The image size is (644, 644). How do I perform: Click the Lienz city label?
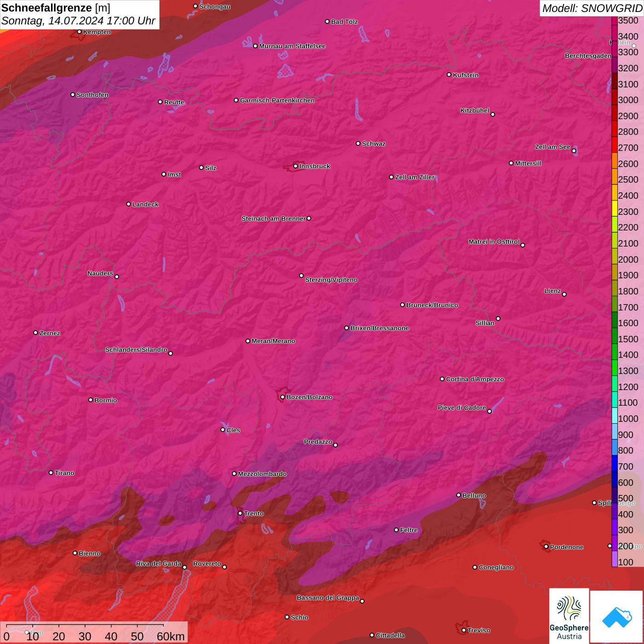click(552, 291)
